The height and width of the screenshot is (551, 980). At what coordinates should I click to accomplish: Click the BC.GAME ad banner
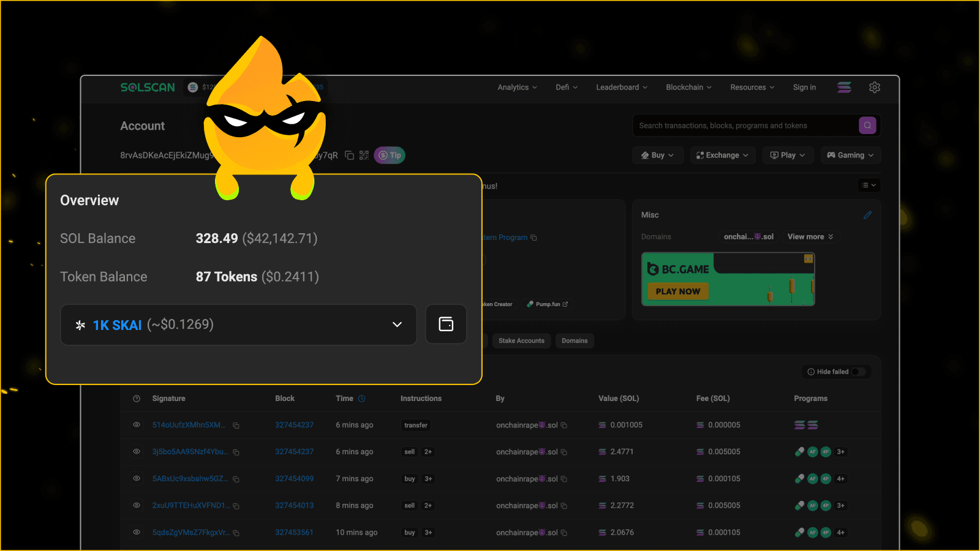pos(728,279)
